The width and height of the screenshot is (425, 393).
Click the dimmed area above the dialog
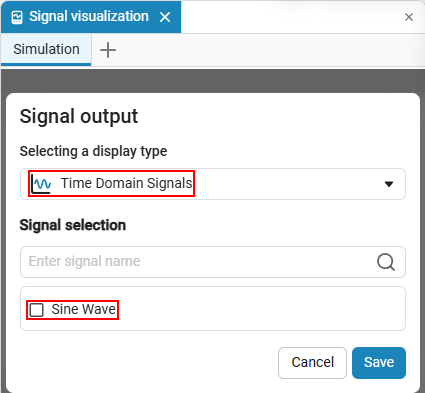[213, 81]
